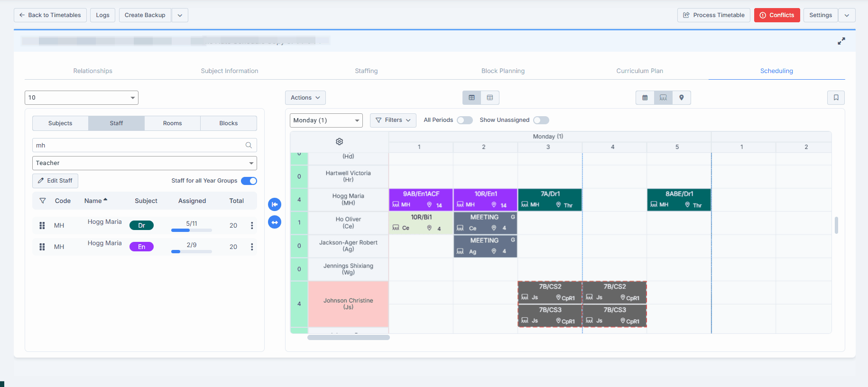Switch to the location pin view
Screen dimensions: 868x387
point(681,98)
